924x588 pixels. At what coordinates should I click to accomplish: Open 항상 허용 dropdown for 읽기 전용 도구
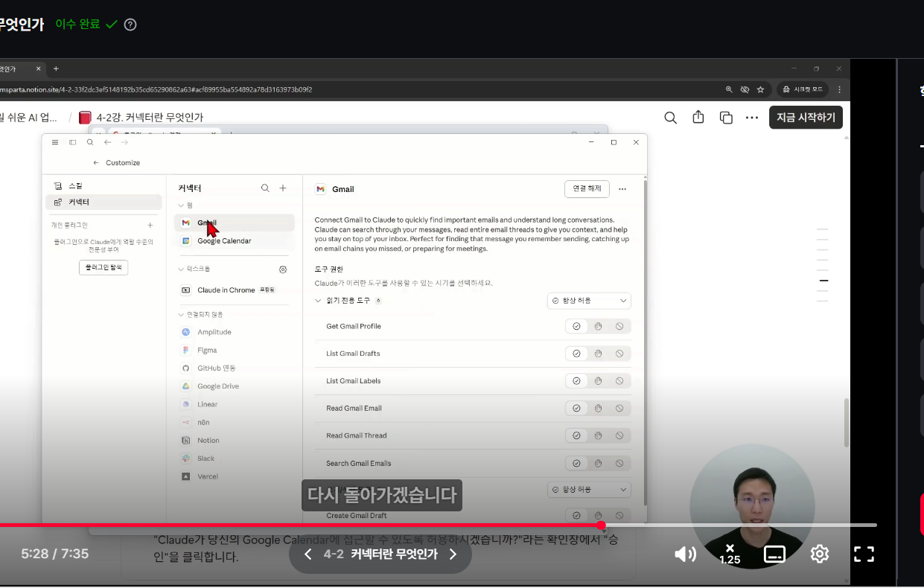click(x=589, y=301)
